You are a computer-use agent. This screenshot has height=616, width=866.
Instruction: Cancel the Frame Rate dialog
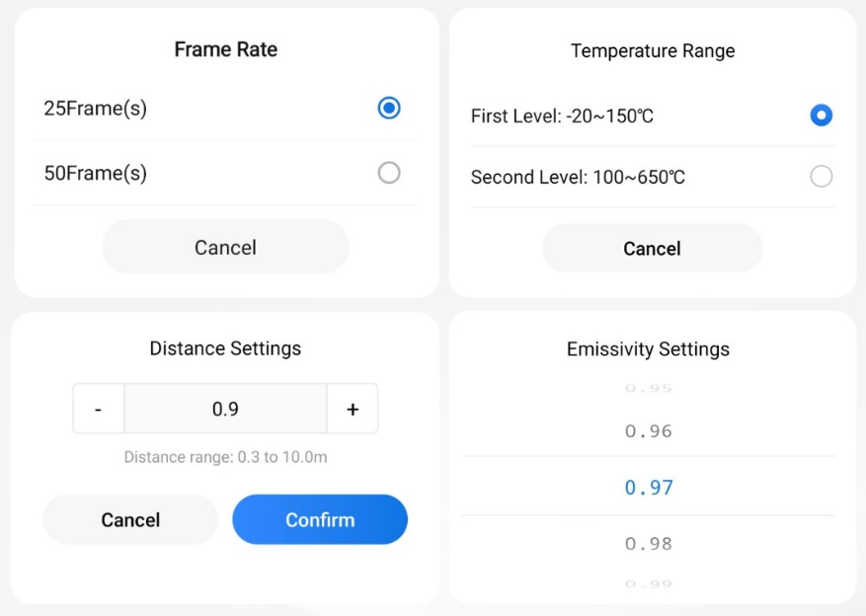pos(225,247)
